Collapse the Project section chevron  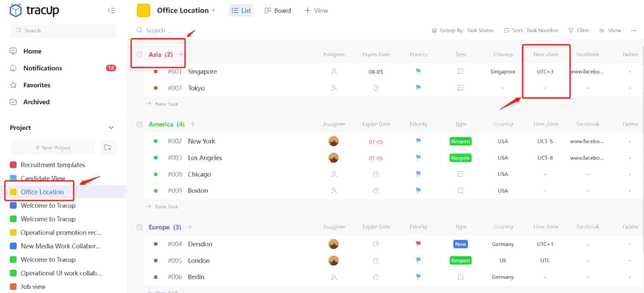pyautogui.click(x=111, y=128)
